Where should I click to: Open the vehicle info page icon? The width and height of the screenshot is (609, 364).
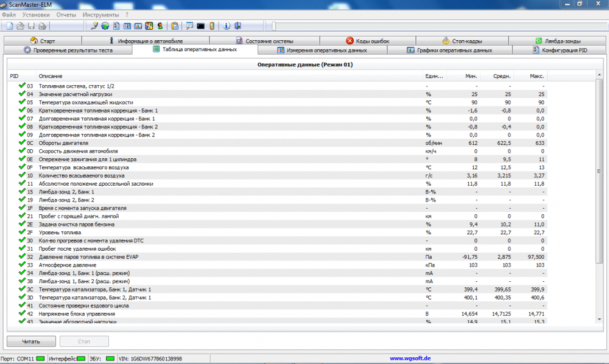pos(116,26)
